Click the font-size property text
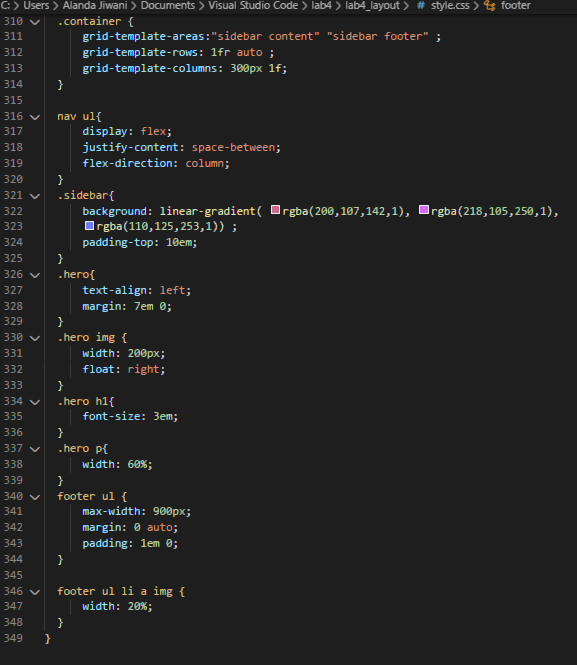 (111, 416)
